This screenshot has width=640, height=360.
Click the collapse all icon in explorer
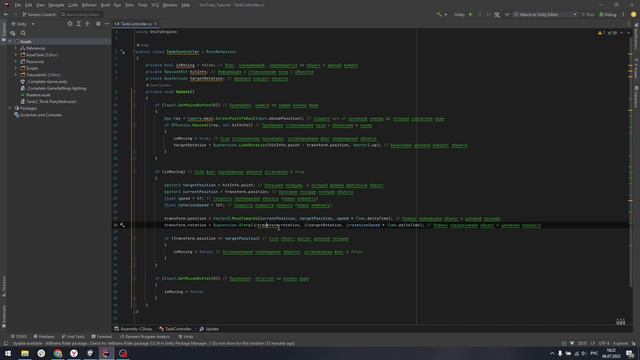pos(87,24)
